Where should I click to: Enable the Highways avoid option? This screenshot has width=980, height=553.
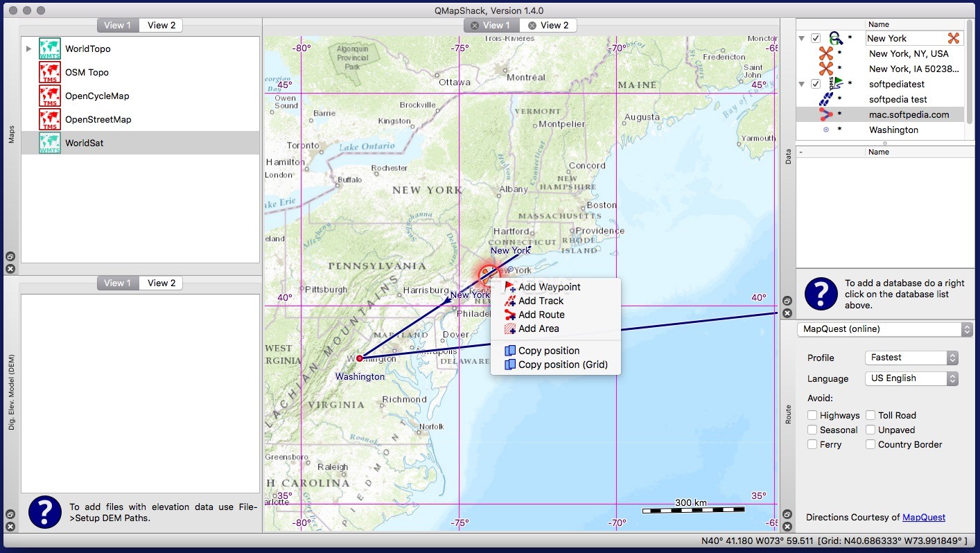click(812, 415)
